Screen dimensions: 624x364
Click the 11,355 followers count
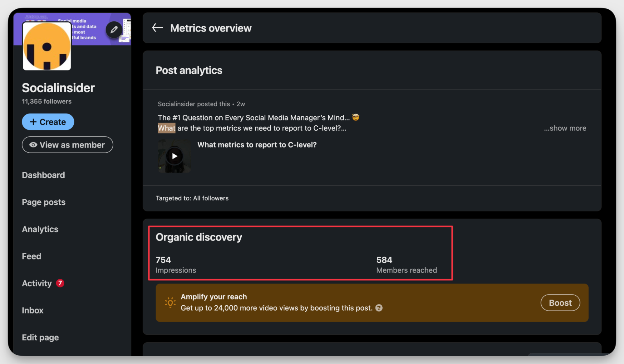[47, 101]
